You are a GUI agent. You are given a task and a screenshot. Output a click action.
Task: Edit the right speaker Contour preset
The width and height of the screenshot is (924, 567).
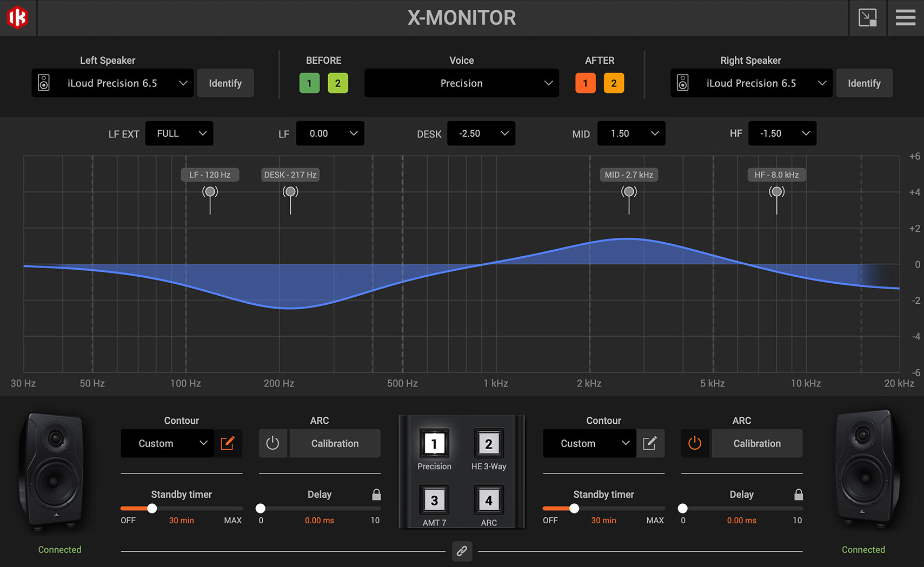coord(650,443)
